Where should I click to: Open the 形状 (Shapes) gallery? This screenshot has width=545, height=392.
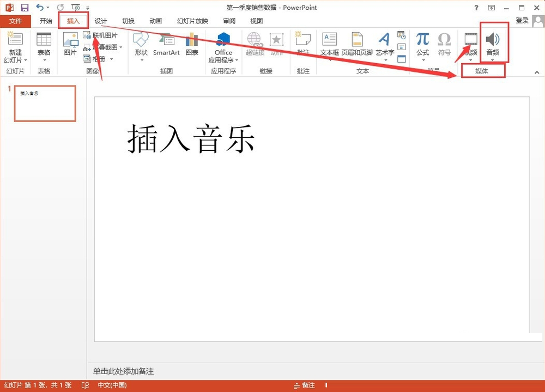click(x=141, y=47)
